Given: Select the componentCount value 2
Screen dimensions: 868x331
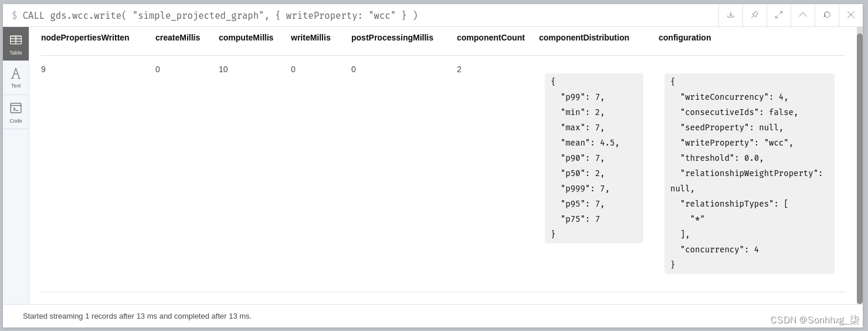Looking at the screenshot, I should pos(459,69).
